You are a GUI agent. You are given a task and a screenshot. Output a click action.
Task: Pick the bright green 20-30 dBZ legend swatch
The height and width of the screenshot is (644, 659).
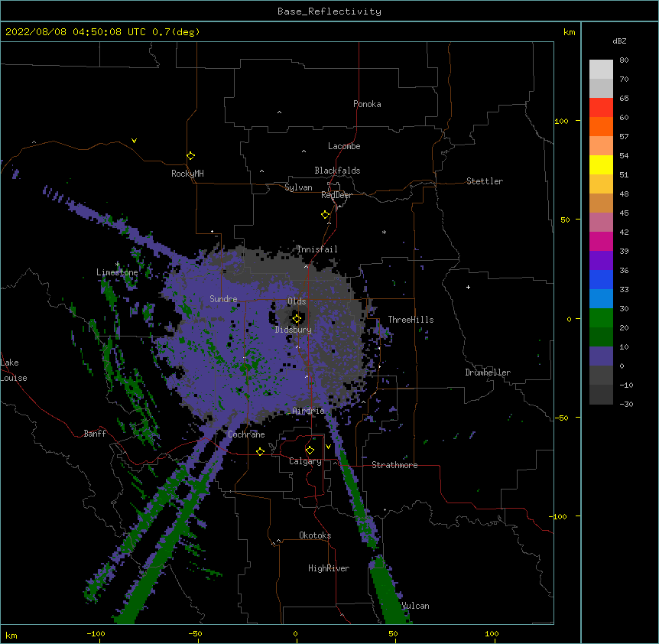[x=601, y=318]
